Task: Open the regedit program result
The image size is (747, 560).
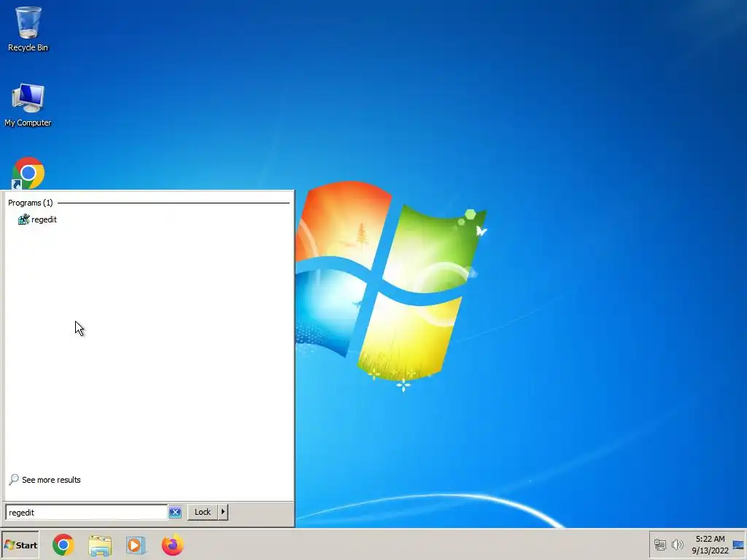Action: coord(37,219)
